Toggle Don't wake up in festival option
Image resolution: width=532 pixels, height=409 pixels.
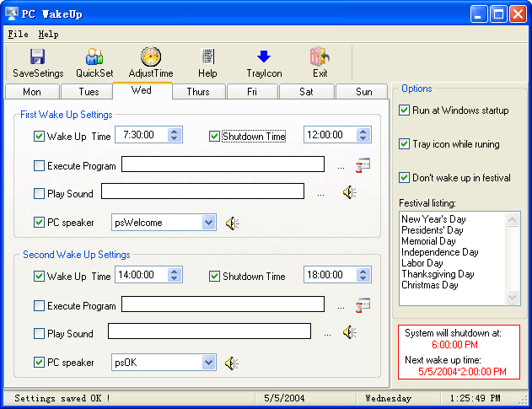click(404, 178)
